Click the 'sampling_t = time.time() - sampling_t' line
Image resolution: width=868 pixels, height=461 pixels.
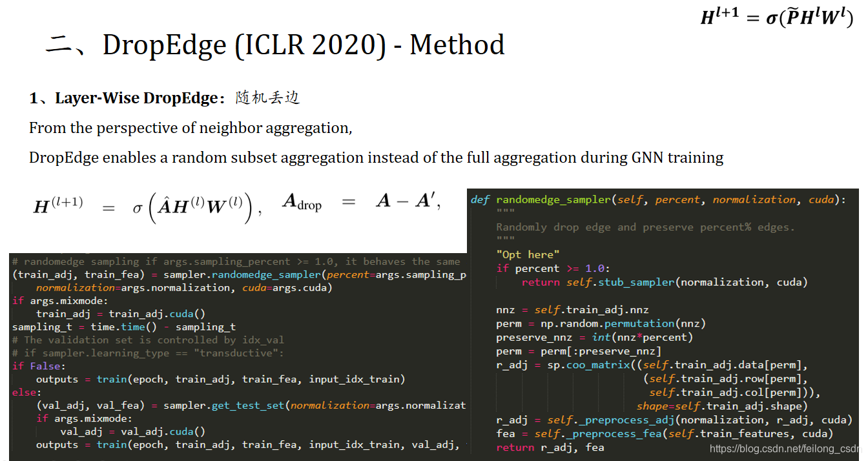(x=124, y=327)
